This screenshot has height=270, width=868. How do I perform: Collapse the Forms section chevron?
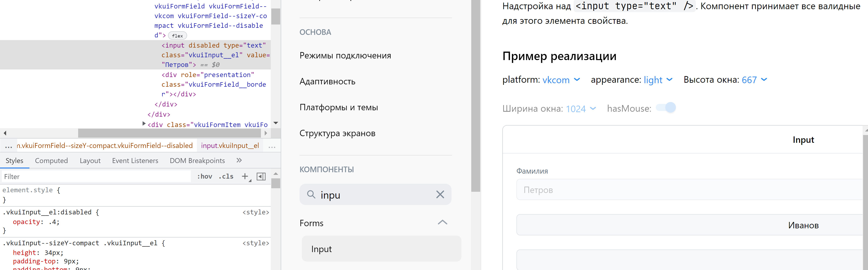click(442, 222)
